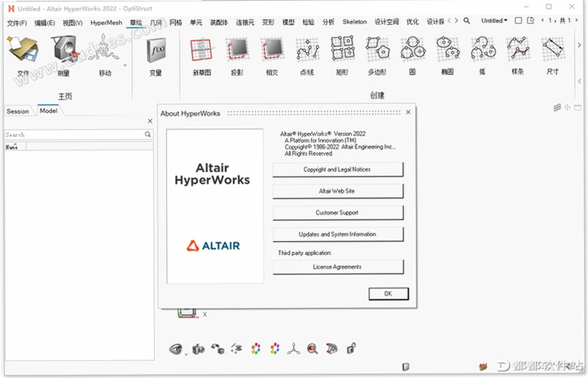This screenshot has width=588, height=378.
Task: Switch to the 网格 mesh ribbon tab
Action: (176, 23)
